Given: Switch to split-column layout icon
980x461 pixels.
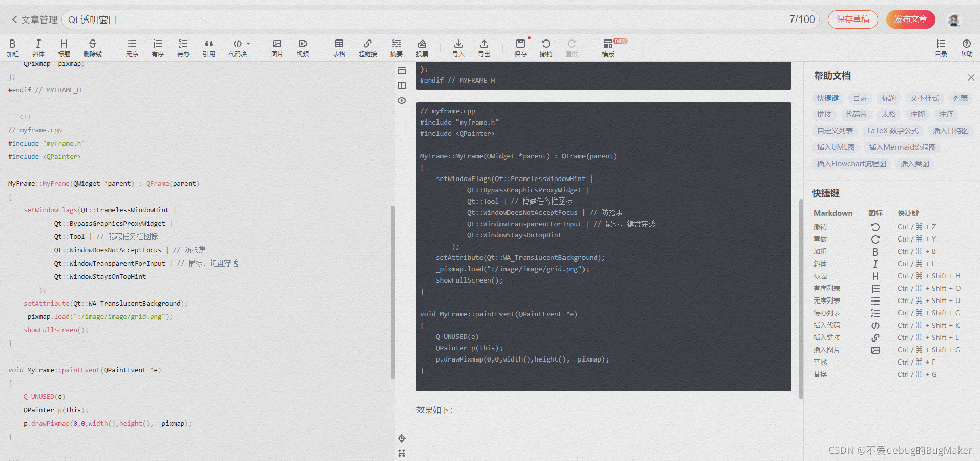Looking at the screenshot, I should [x=402, y=86].
